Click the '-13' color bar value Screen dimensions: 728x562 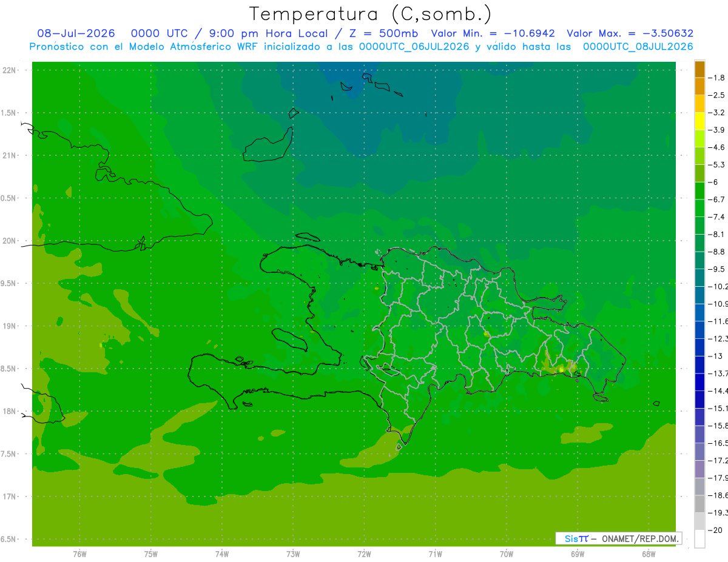pyautogui.click(x=715, y=356)
